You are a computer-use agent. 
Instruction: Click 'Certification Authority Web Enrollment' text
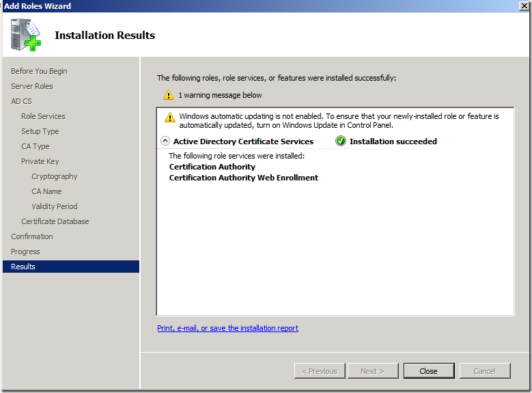click(x=244, y=178)
